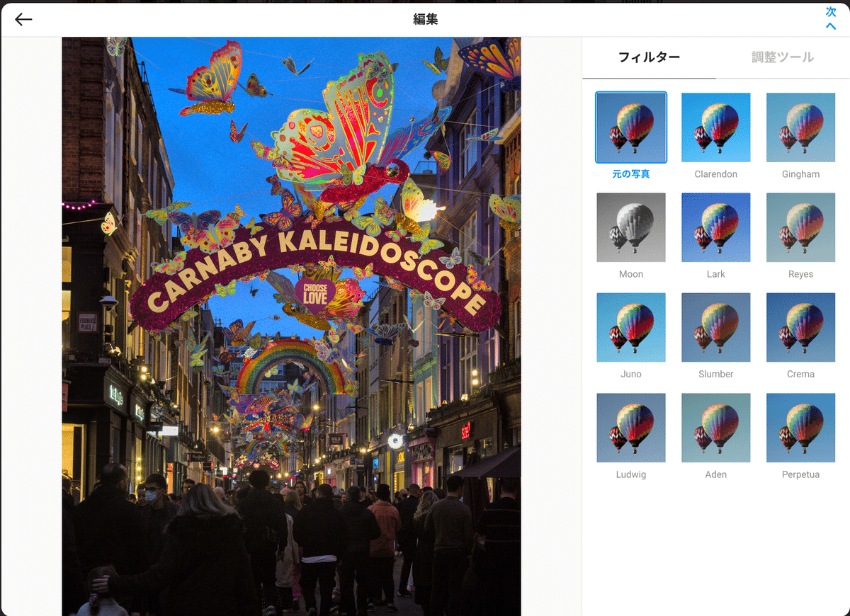850x616 pixels.
Task: Click the Moon label text
Action: tap(631, 274)
